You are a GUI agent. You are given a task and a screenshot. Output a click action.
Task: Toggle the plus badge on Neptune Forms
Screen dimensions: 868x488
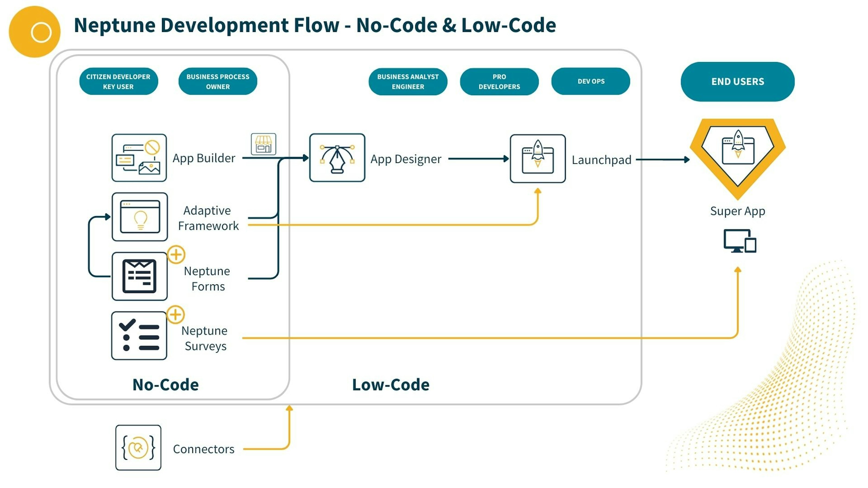click(x=177, y=255)
